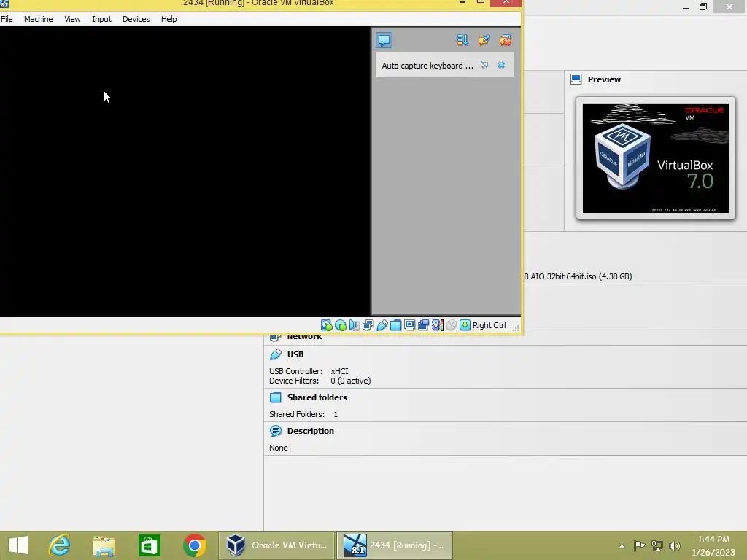Click the Preview monitor icon

click(576, 79)
